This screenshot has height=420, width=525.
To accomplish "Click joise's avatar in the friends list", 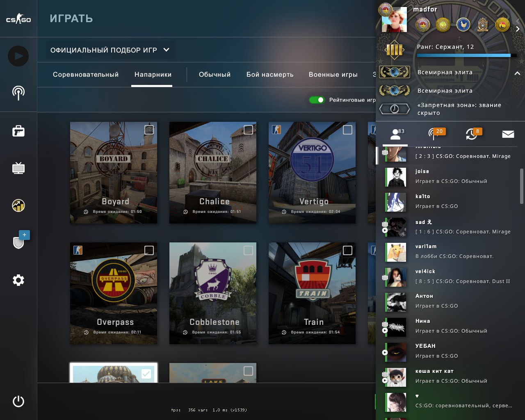I will [x=396, y=177].
